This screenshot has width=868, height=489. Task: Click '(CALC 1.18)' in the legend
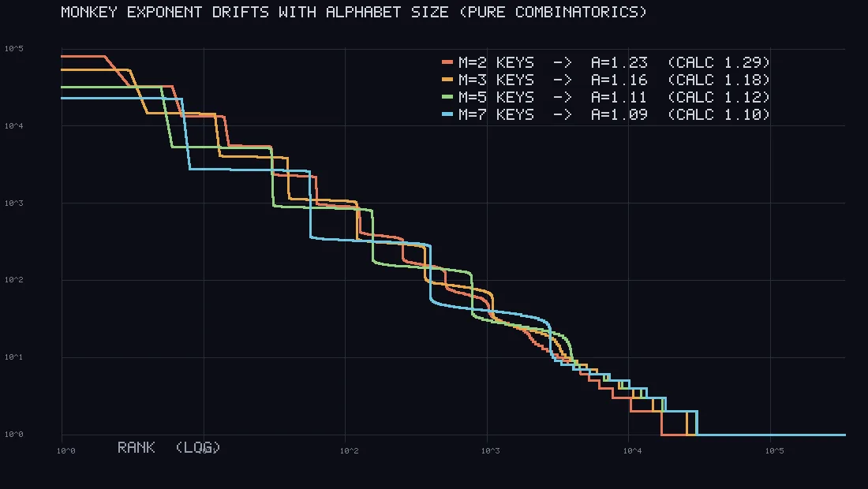[719, 80]
